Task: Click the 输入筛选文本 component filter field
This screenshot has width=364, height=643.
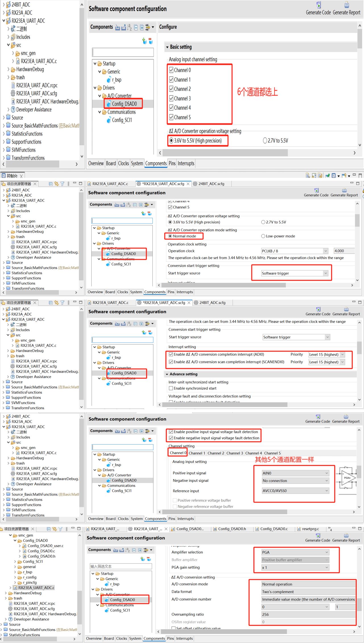Action: tap(121, 566)
